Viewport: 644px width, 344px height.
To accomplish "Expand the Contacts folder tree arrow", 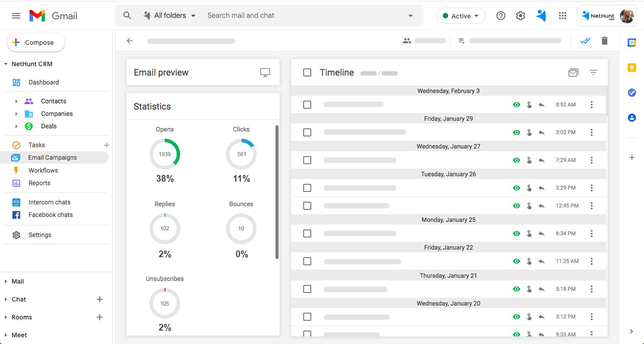I will (17, 101).
